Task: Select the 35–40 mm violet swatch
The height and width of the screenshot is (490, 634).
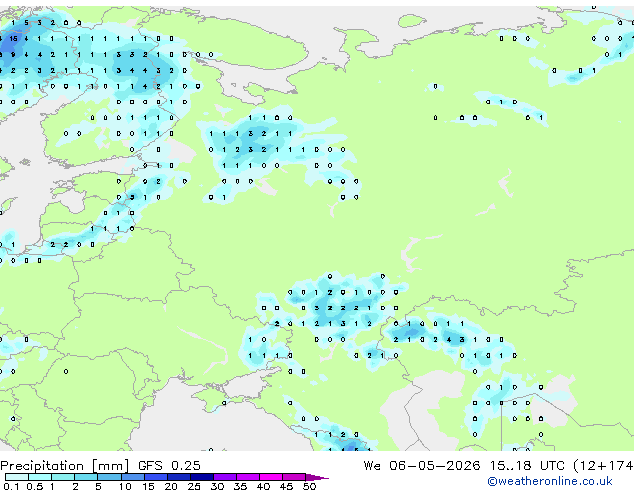Action: tap(247, 477)
